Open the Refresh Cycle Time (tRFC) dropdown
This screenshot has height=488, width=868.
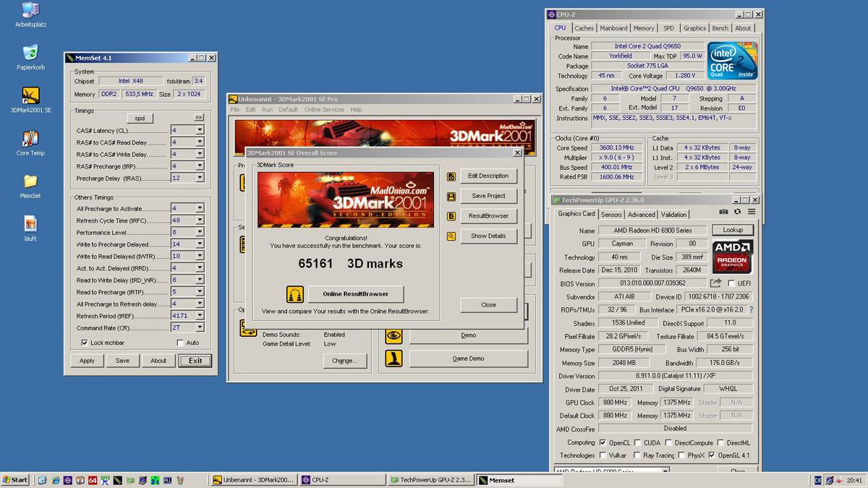(x=200, y=221)
